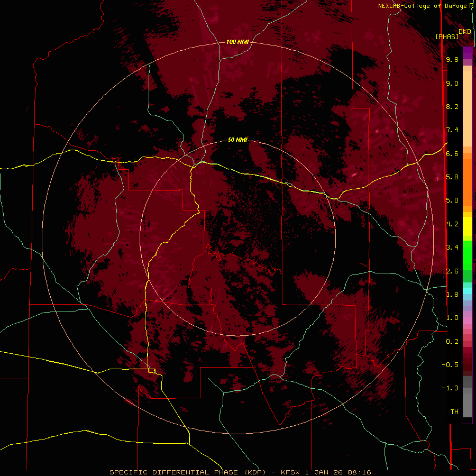Click the 1.8 value on the scale
Image resolution: width=476 pixels, height=476 pixels.
point(452,295)
